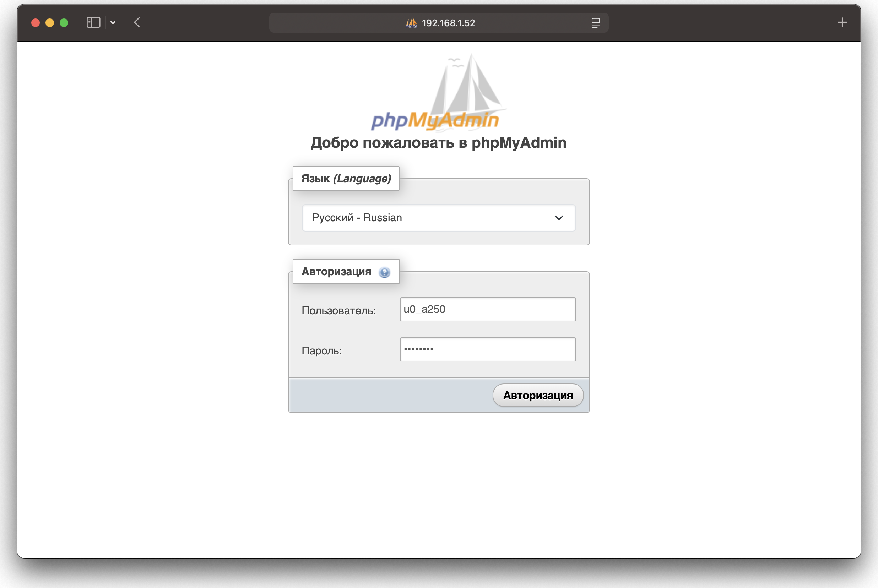Click the Пользователь input showing u0_a250

click(487, 309)
